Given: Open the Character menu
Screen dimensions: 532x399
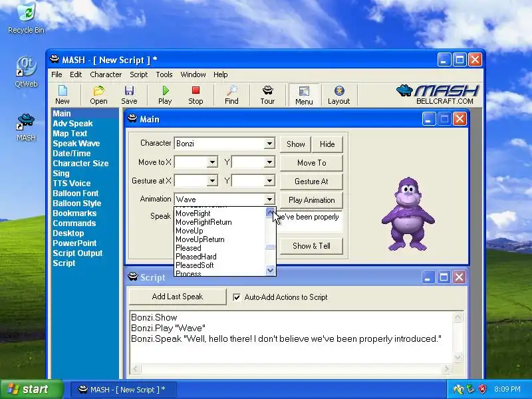Looking at the screenshot, I should coord(106,74).
